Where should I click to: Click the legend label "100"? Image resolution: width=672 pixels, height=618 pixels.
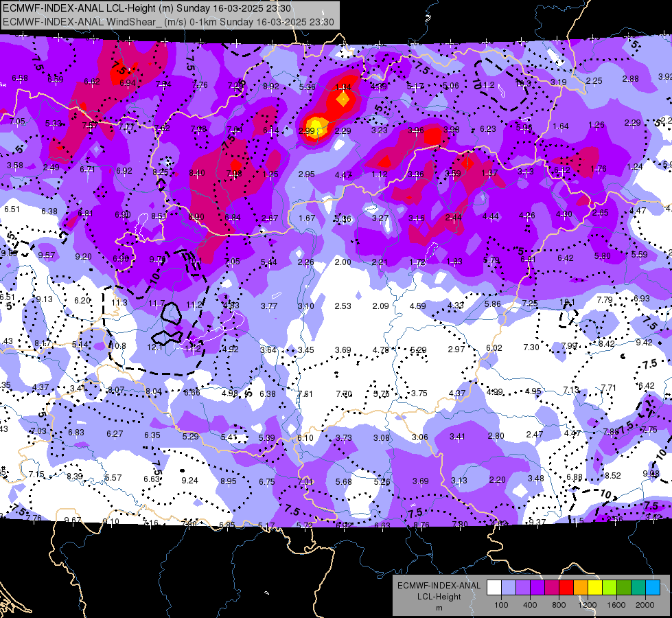click(x=501, y=605)
